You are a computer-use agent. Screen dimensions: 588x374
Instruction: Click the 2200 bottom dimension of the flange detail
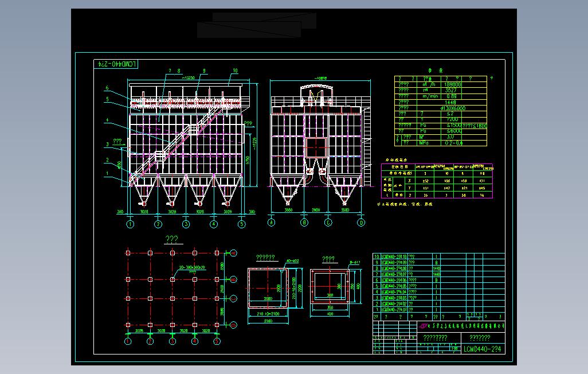pos(268,321)
